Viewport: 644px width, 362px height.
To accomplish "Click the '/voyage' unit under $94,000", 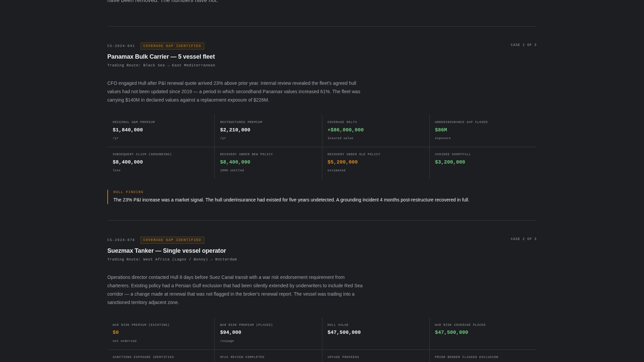I will (x=227, y=341).
